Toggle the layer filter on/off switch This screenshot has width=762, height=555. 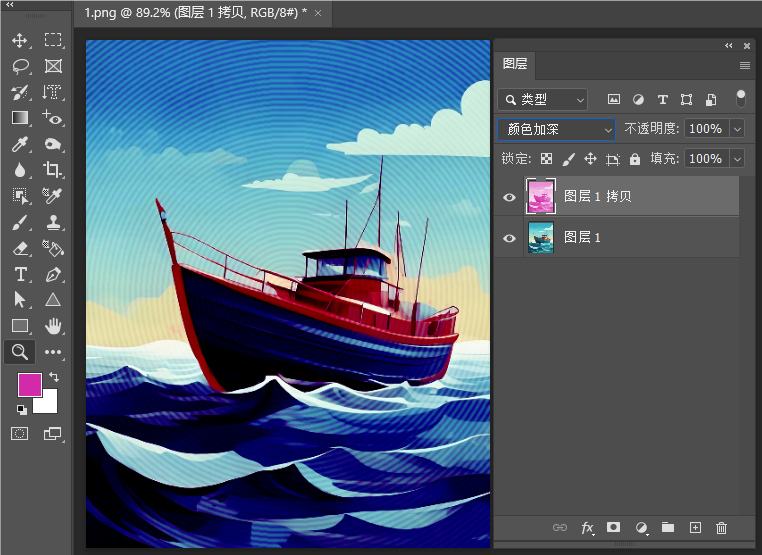pos(741,99)
